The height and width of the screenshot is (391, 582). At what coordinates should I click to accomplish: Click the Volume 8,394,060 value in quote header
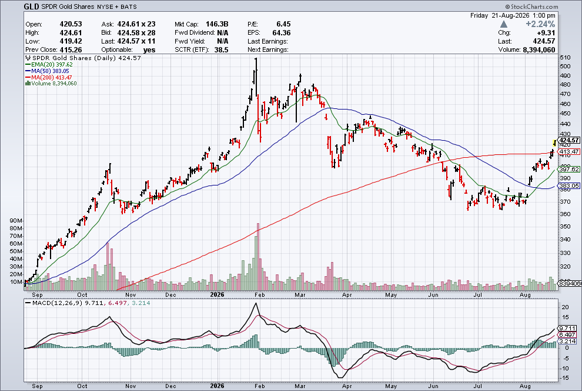[x=539, y=50]
